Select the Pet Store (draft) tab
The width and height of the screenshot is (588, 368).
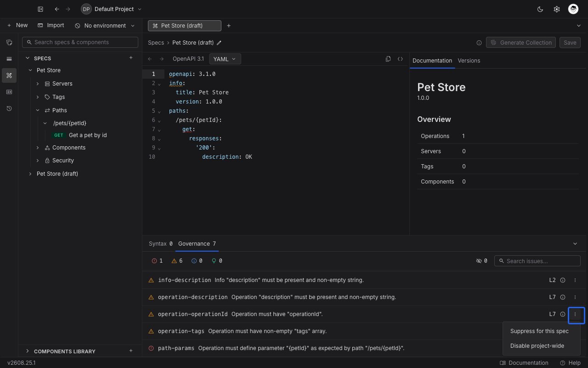click(x=184, y=26)
